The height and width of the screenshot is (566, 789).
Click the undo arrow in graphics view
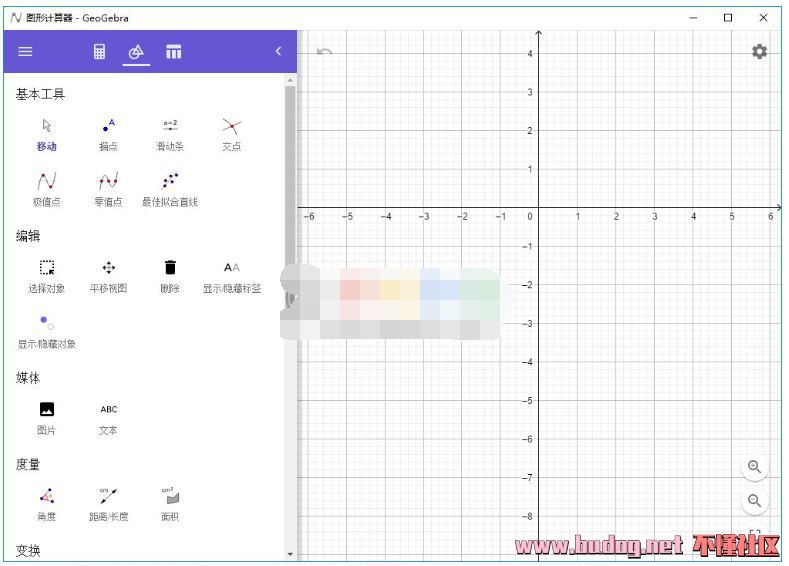(324, 51)
